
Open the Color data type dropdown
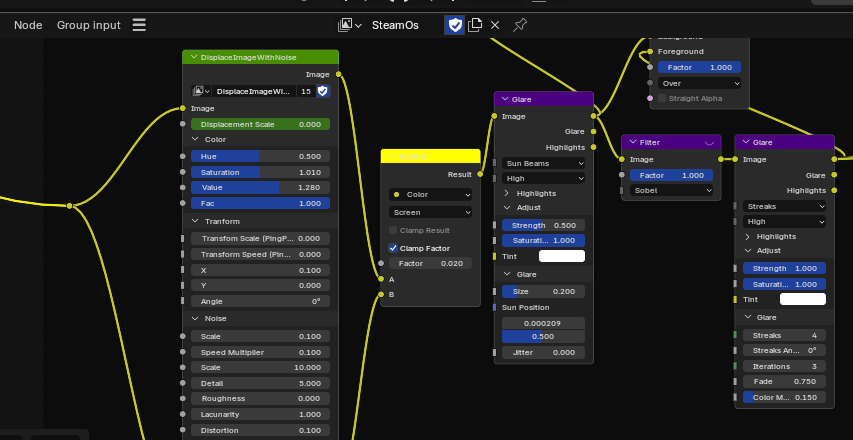[x=430, y=195]
